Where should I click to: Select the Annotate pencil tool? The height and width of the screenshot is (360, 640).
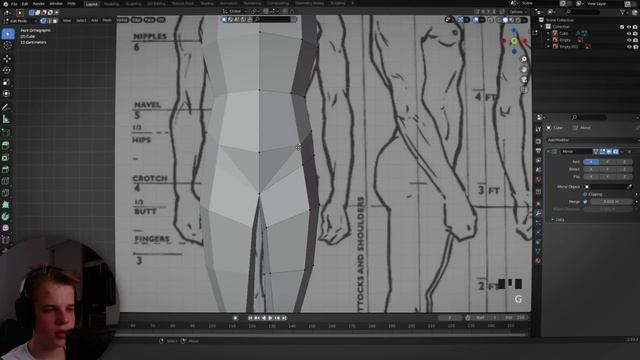click(x=6, y=107)
